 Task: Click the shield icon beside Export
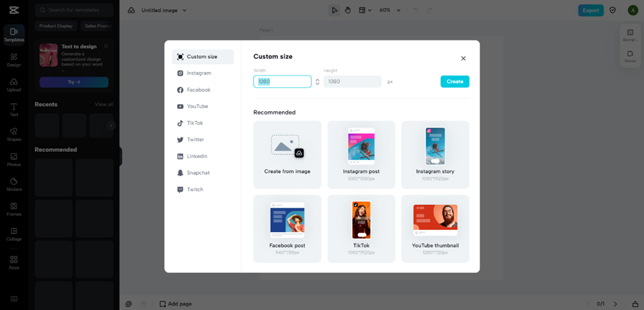pos(612,11)
